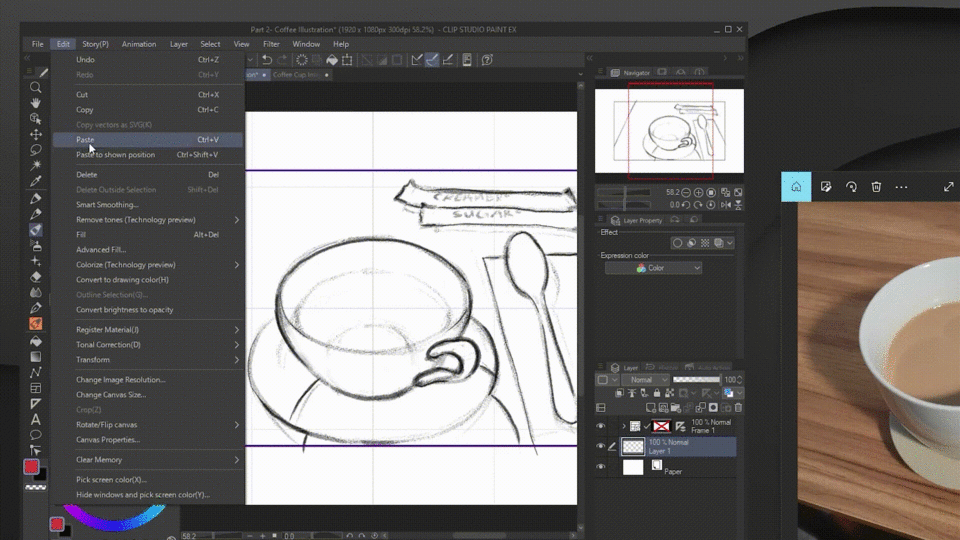The height and width of the screenshot is (540, 960).
Task: Expand the Frame 1 folder arrow
Action: pos(623,426)
